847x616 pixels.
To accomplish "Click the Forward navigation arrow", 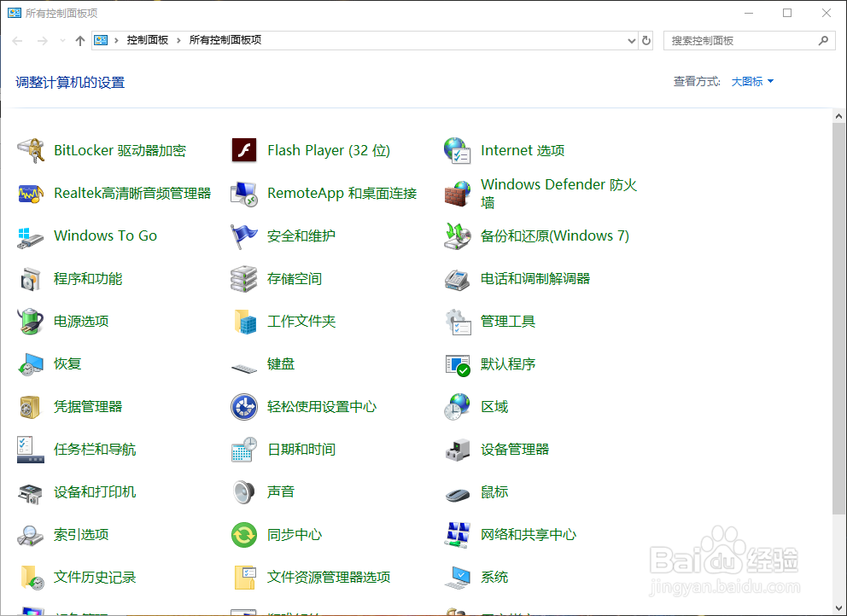I will (42, 40).
